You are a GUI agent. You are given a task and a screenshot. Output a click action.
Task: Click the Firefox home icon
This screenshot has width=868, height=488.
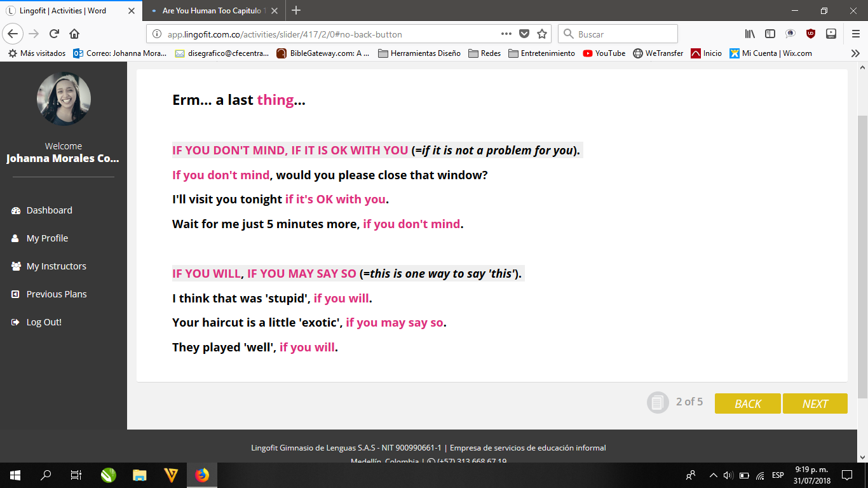pyautogui.click(x=74, y=34)
